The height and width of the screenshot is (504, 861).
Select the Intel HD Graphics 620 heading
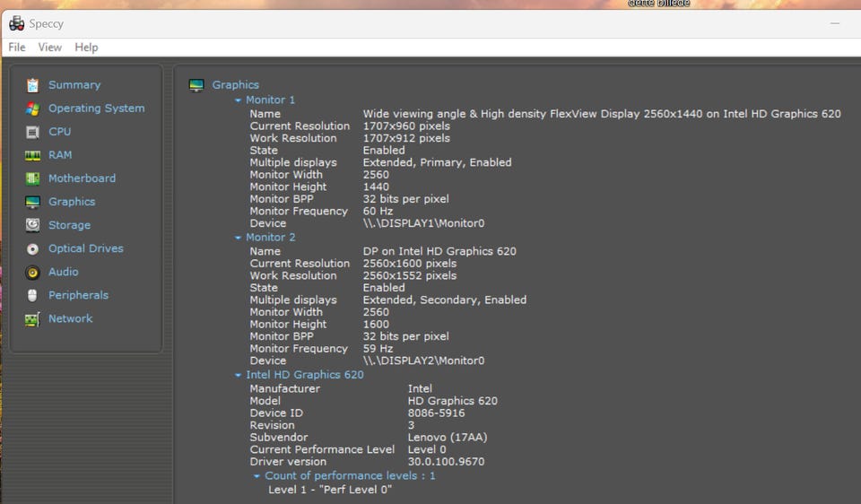click(x=305, y=375)
